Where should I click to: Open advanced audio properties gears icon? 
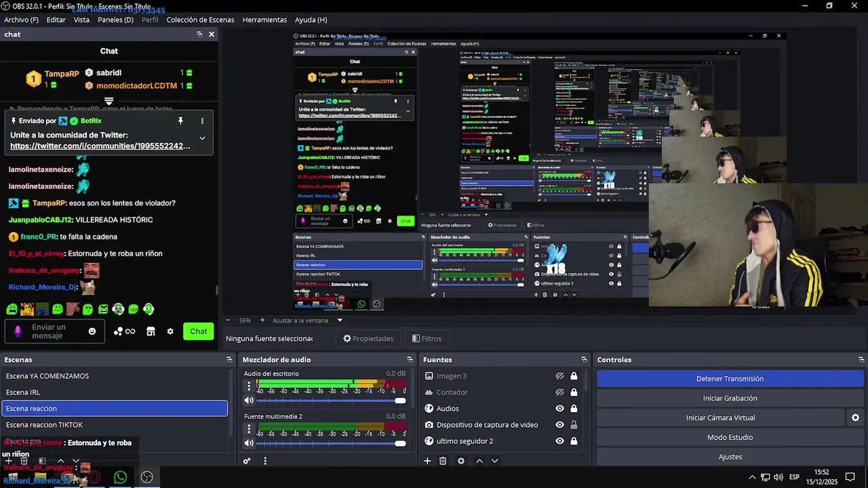point(247,461)
